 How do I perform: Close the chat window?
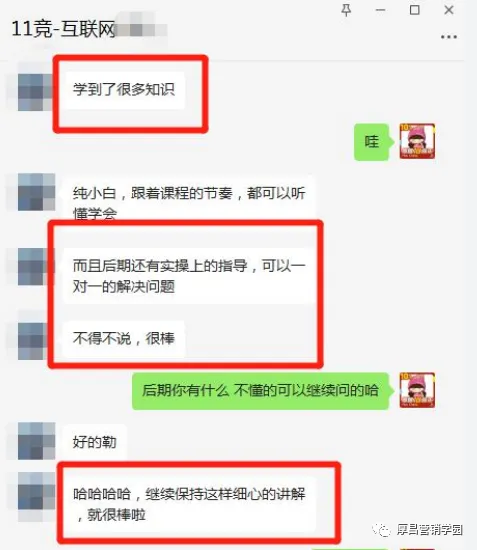tap(449, 10)
